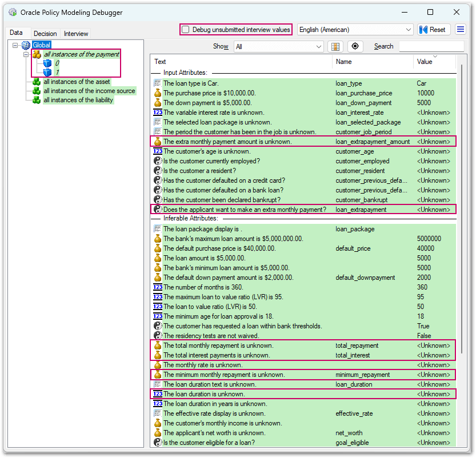Screen dimensions: 476x458
Task: Select 'Has the customer defaulted on a credit card?' row
Action: click(303, 180)
